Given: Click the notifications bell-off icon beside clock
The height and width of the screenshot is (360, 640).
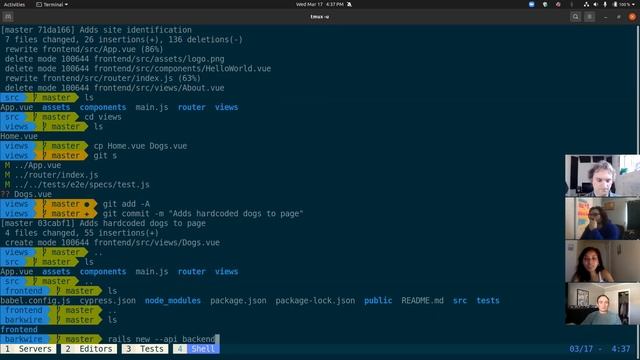Looking at the screenshot, I should [349, 4].
